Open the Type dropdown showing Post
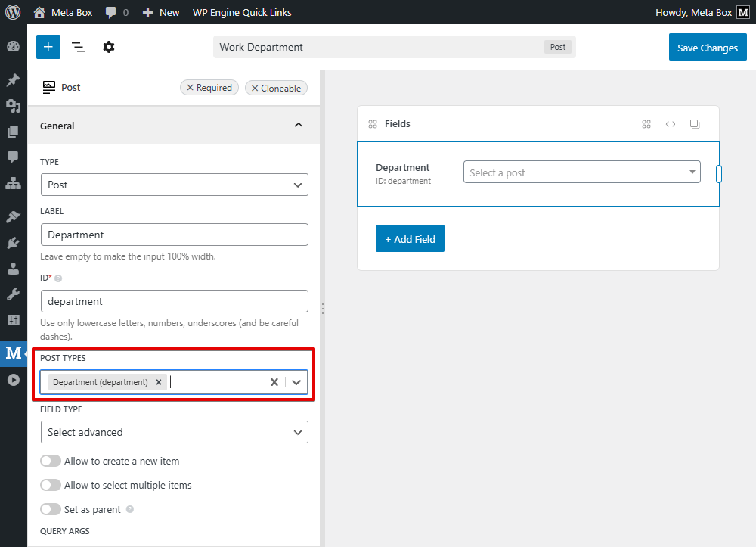Screen dimensions: 756x547 point(174,185)
